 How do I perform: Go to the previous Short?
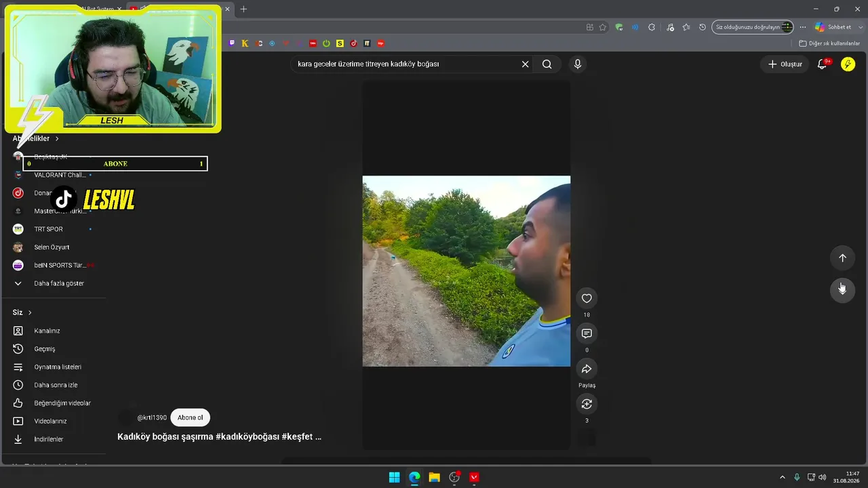click(x=842, y=258)
